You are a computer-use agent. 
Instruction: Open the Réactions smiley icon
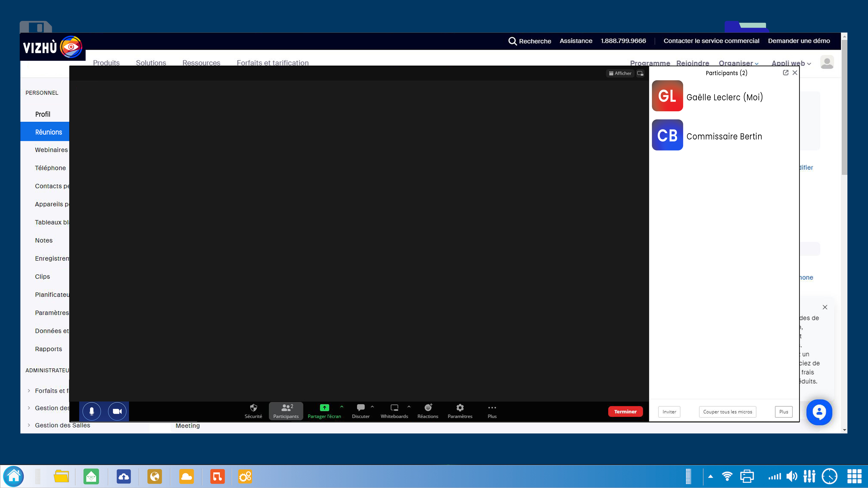click(428, 408)
